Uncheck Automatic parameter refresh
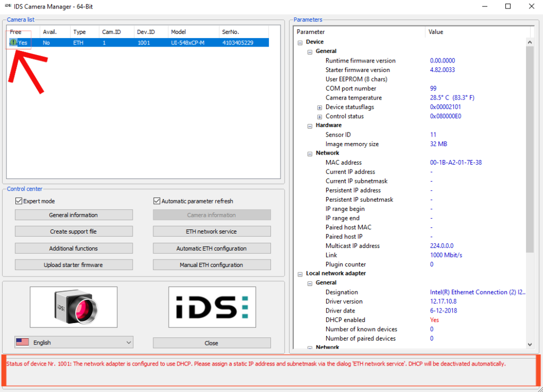The height and width of the screenshot is (392, 543). [x=157, y=201]
